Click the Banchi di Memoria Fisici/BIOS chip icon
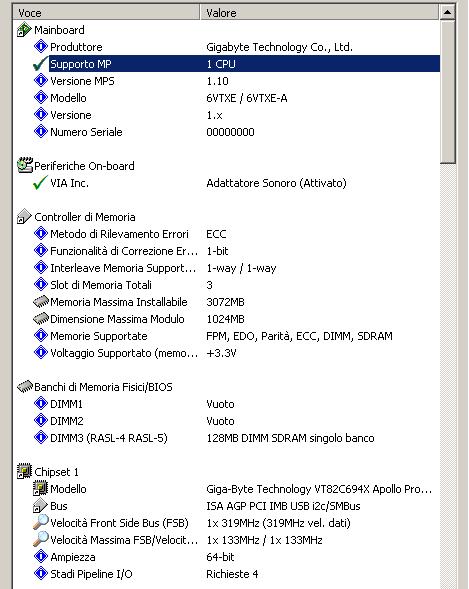469x589 pixels. 25,387
